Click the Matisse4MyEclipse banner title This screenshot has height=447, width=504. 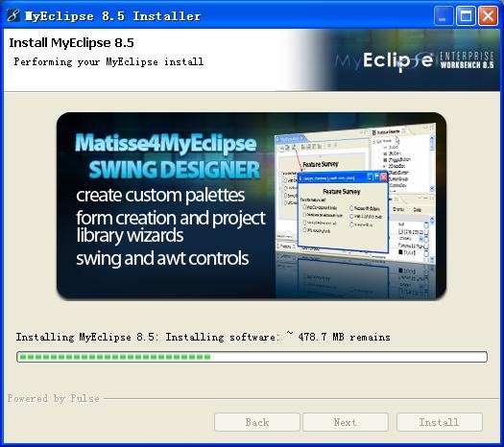[x=165, y=143]
